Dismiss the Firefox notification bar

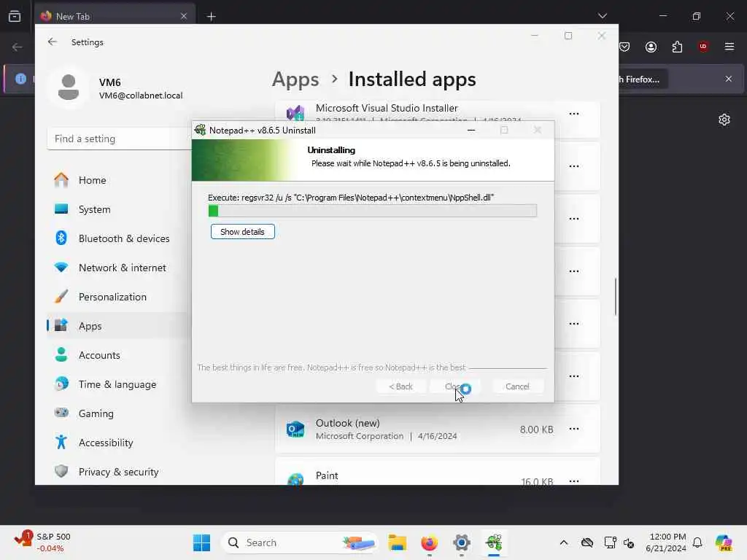[728, 79]
